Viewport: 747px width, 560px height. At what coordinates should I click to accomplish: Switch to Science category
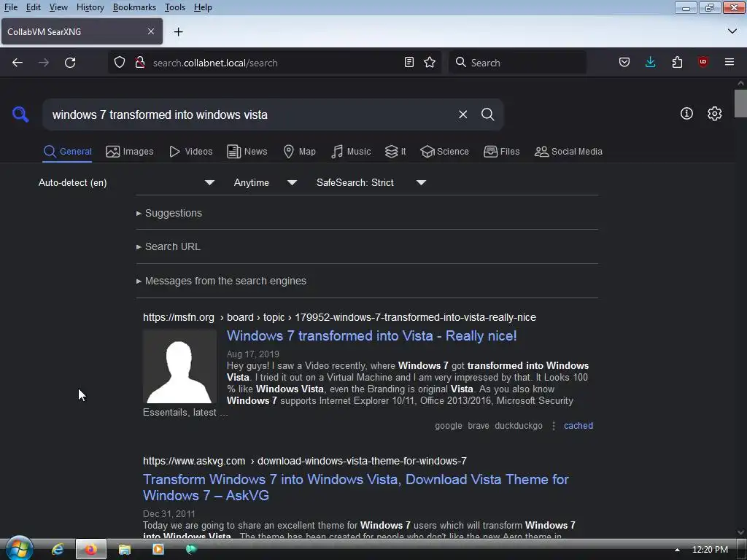[444, 152]
